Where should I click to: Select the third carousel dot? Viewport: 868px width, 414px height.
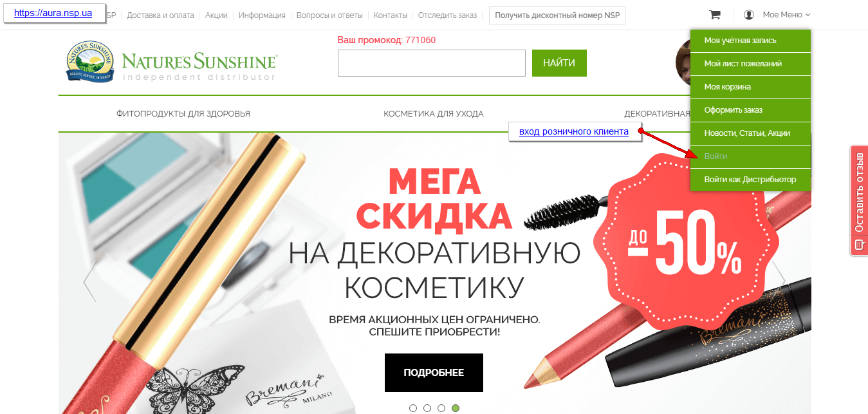441,408
